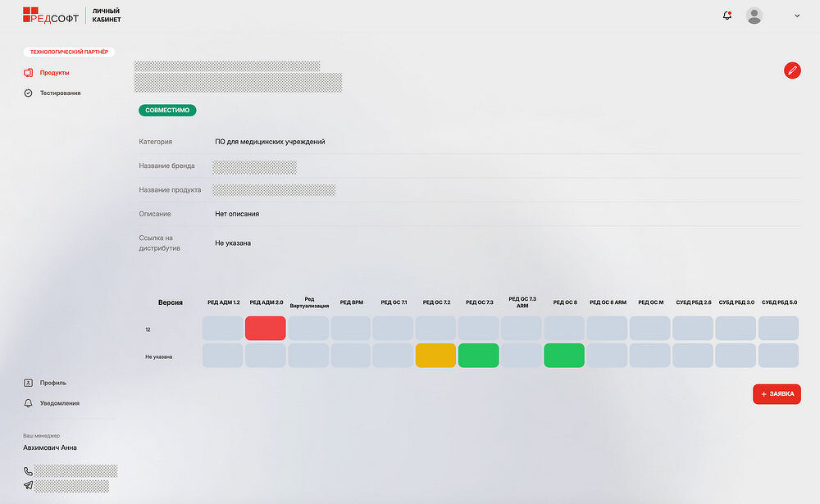Viewport: 820px width, 504px height.
Task: Expand the account dropdown chevron
Action: pos(797,16)
